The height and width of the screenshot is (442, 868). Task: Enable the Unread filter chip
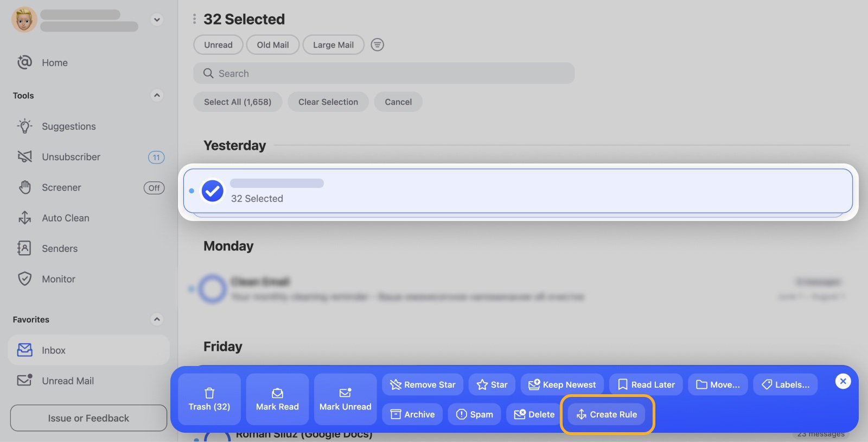(x=218, y=45)
